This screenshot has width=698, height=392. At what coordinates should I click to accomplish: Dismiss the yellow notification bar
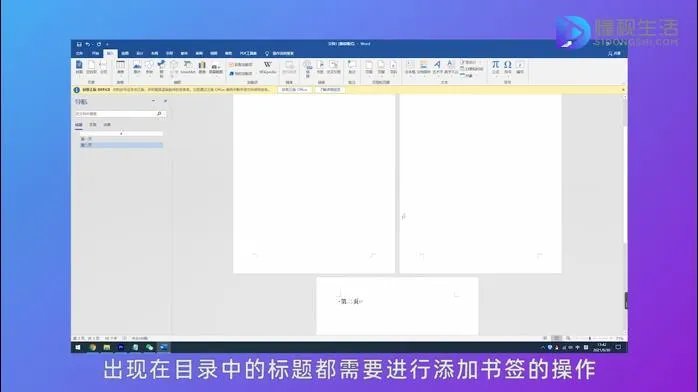point(623,90)
